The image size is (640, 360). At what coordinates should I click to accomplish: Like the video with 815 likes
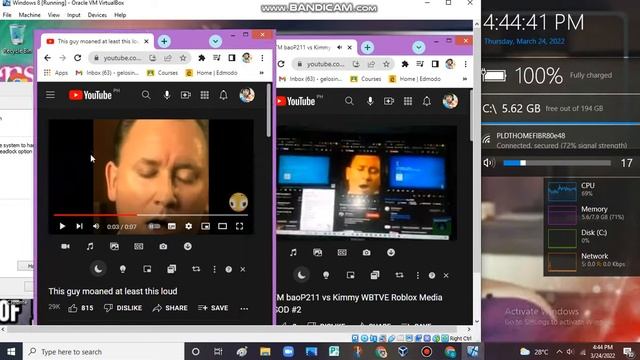(x=81, y=308)
